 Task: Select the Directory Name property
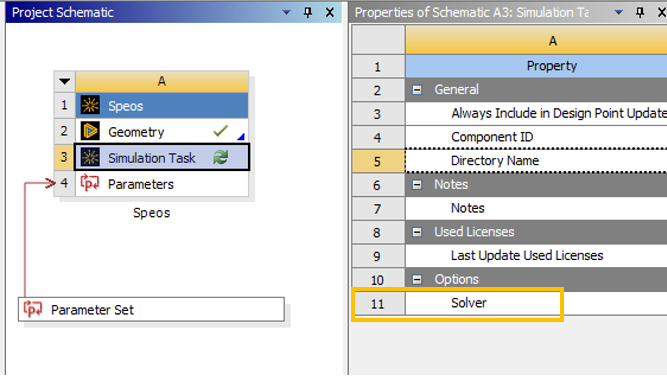click(536, 161)
